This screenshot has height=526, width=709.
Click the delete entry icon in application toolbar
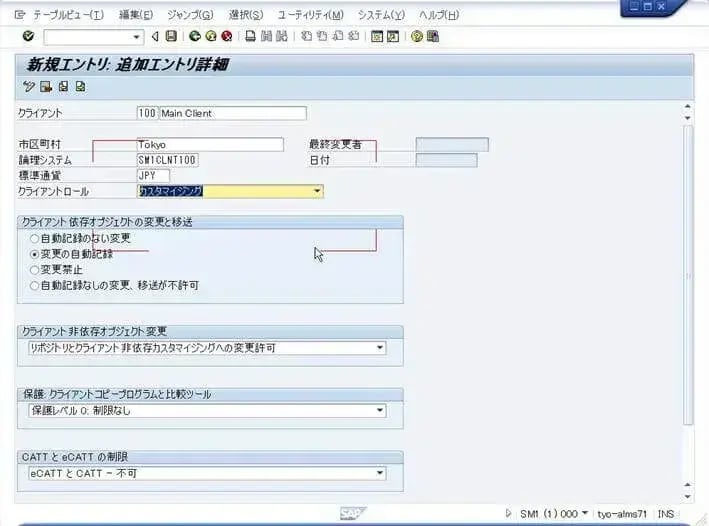(x=46, y=86)
